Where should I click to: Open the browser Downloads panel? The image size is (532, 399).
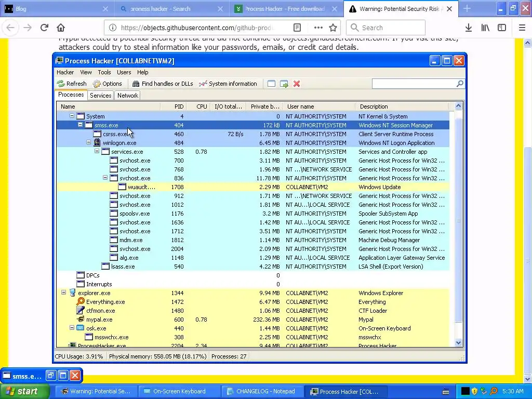pyautogui.click(x=469, y=28)
